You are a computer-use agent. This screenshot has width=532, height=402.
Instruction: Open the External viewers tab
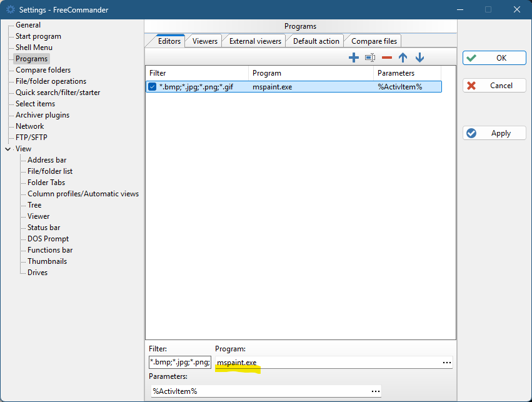(255, 41)
